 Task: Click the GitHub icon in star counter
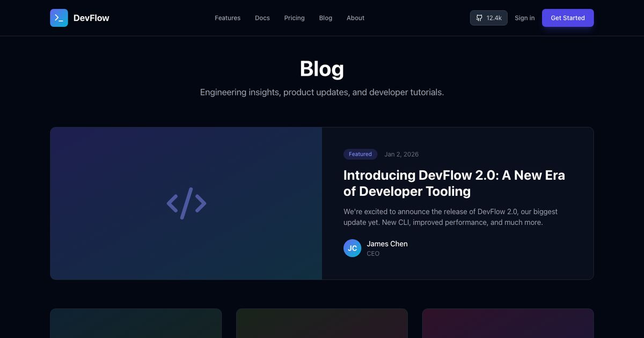click(x=479, y=18)
